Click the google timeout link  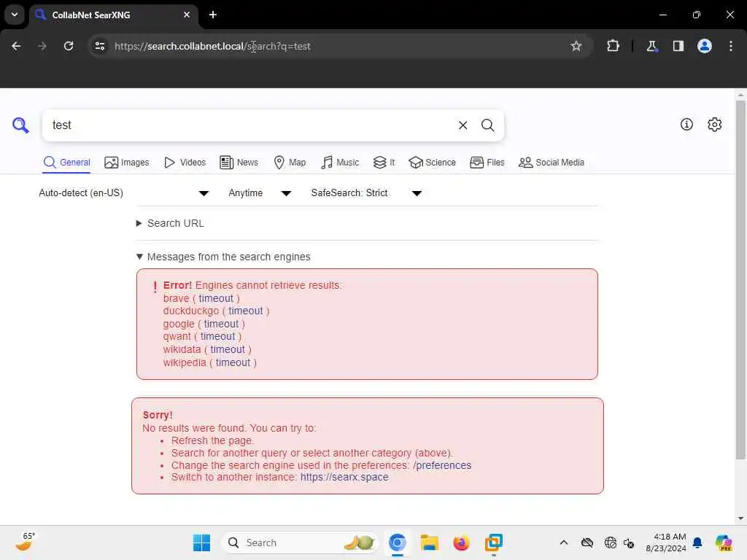(221, 324)
